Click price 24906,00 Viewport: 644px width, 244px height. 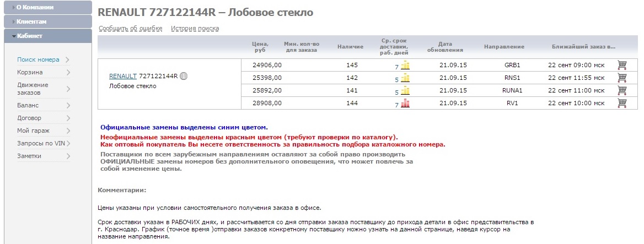(267, 65)
